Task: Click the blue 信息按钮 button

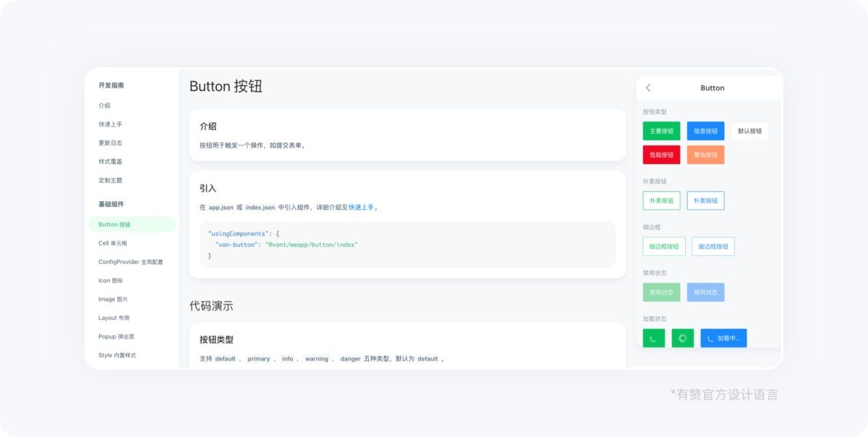Action: [x=705, y=131]
